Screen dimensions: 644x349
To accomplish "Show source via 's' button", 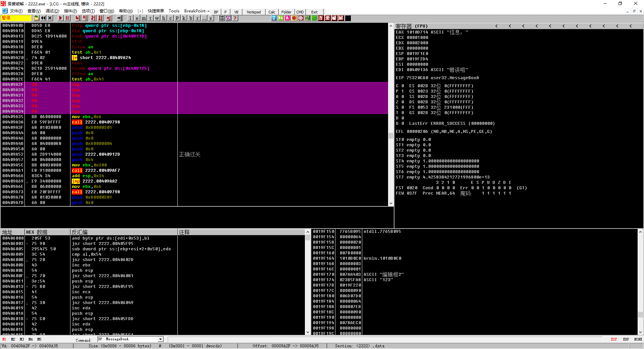I will pos(211,18).
